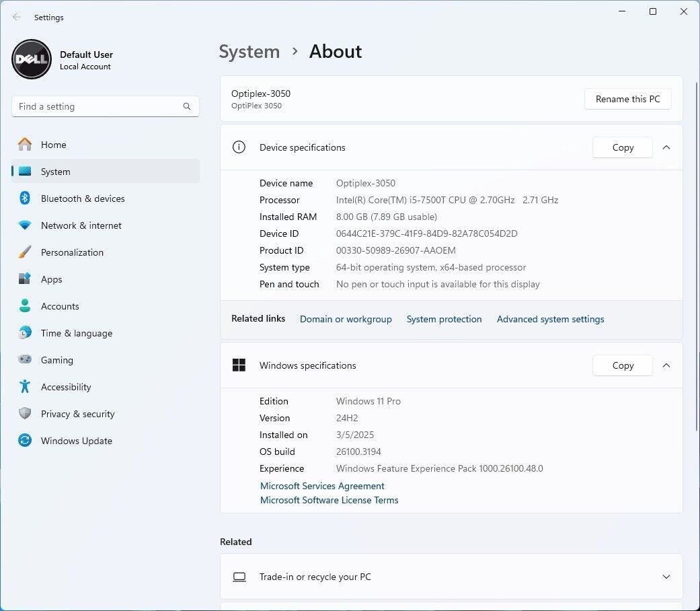Open Advanced system settings link
Image resolution: width=700 pixels, height=611 pixels.
(551, 319)
